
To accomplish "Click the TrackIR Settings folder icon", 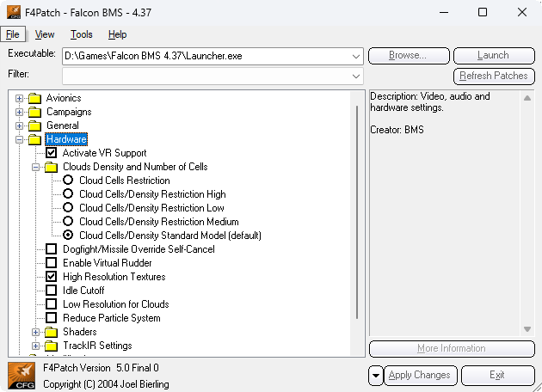I will [x=51, y=346].
